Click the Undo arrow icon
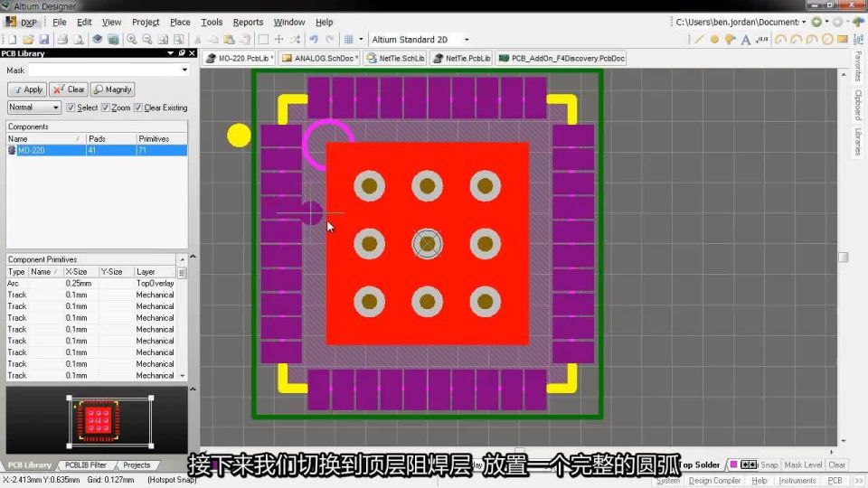868x488 pixels. (x=314, y=40)
